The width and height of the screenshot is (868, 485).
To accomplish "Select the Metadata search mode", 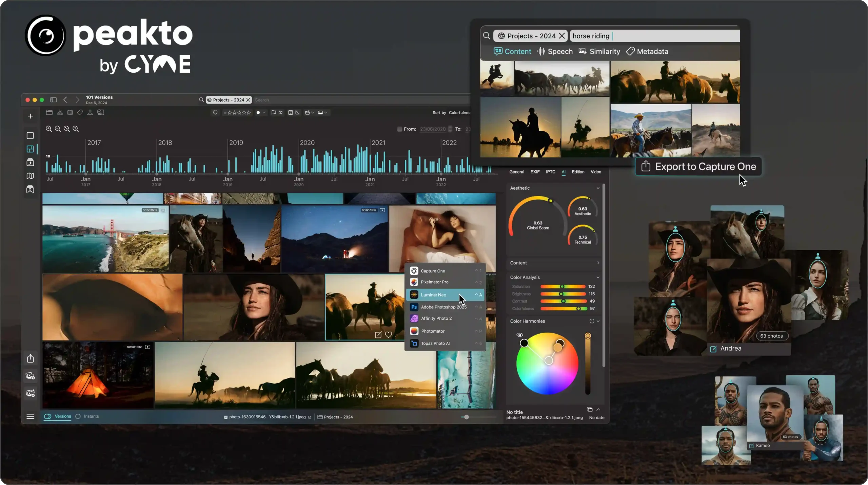I will click(647, 52).
